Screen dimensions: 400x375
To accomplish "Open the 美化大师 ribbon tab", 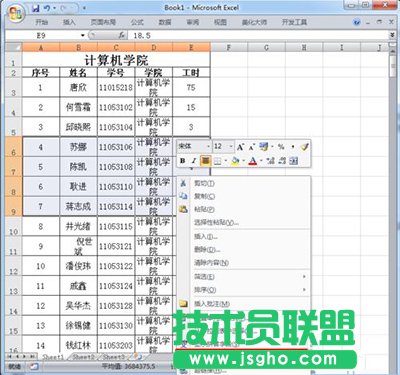I will pos(254,22).
